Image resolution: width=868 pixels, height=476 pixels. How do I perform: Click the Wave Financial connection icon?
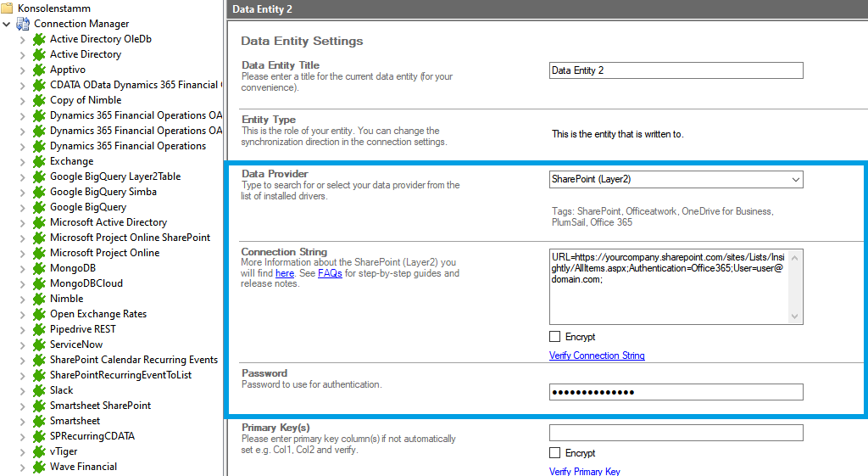click(39, 467)
